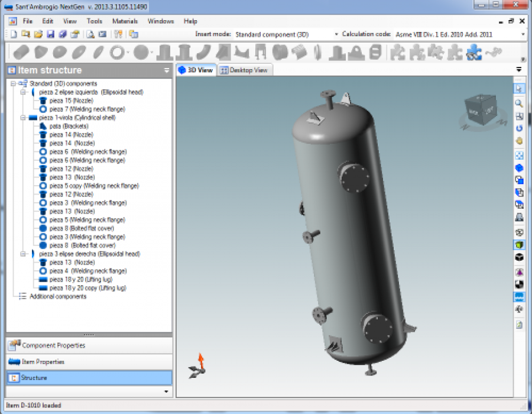Open the arrow below the Structure panel button
Screen dimensions: 532x414
[166, 392]
